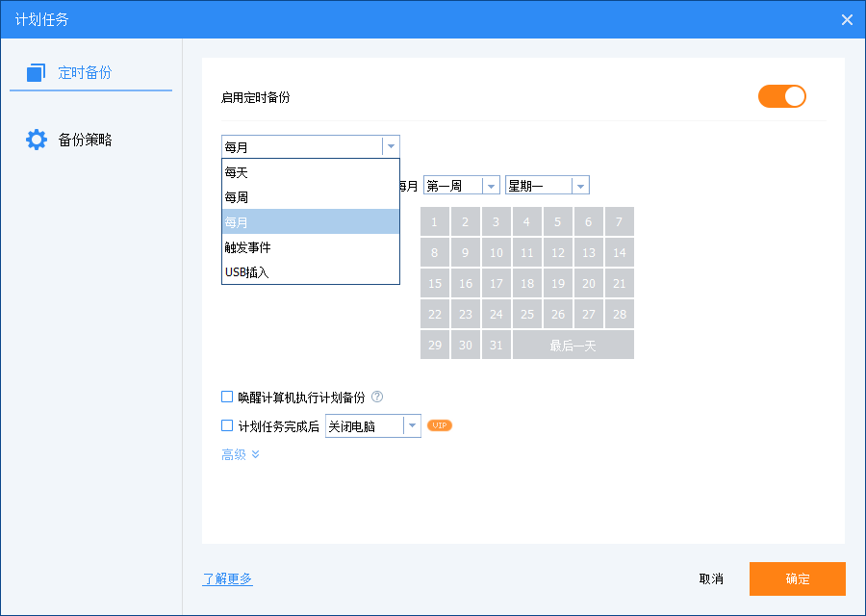Enable the 计划任务完成后 checkbox
This screenshot has width=866, height=616.
(228, 425)
